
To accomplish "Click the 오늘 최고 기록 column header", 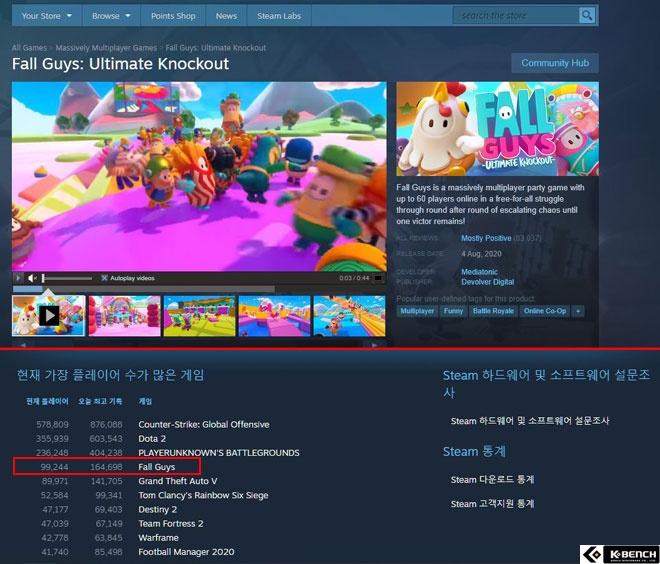I will click(x=100, y=402).
